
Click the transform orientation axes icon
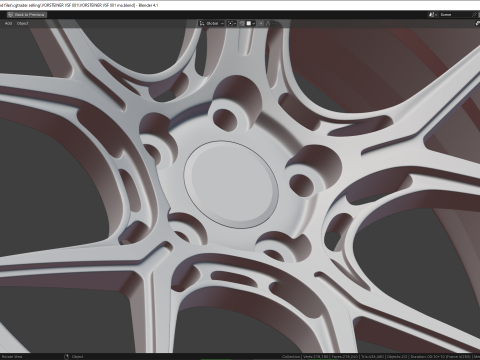(x=201, y=23)
